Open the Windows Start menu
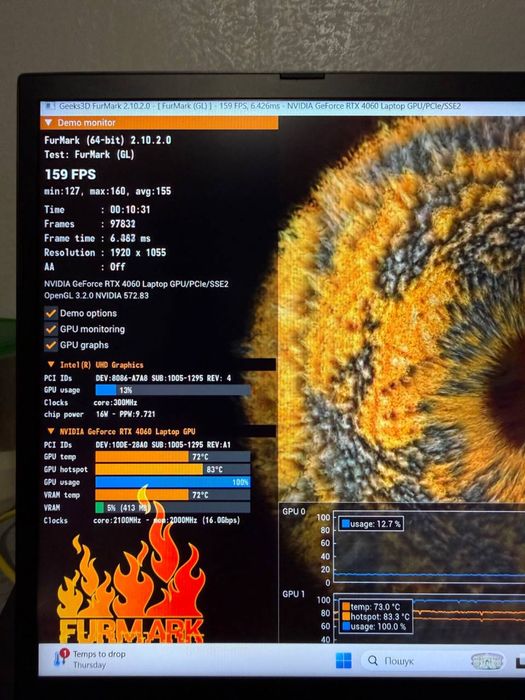Viewport: 525px width, 700px height. (x=343, y=660)
